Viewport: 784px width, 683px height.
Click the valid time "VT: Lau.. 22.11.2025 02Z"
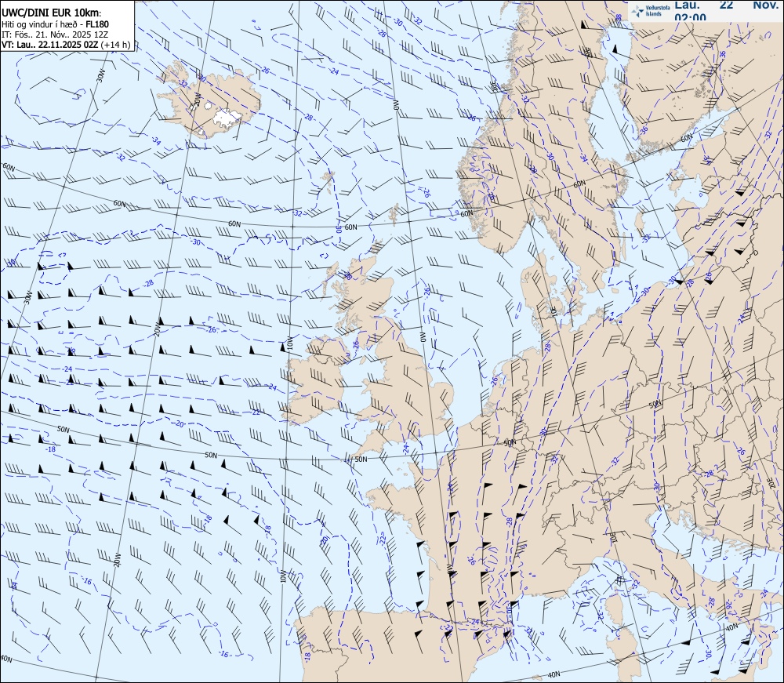pyautogui.click(x=49, y=45)
